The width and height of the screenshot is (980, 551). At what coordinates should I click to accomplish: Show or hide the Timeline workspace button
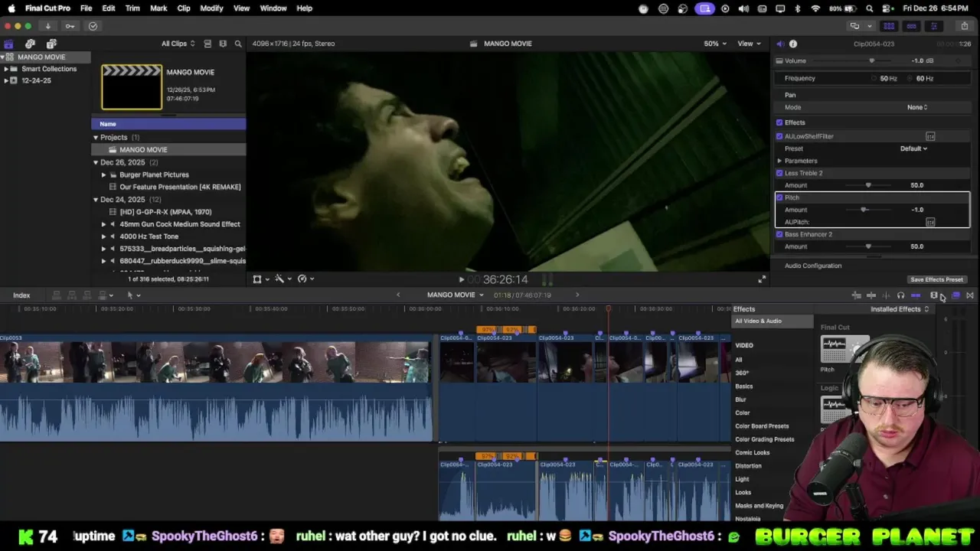click(911, 26)
